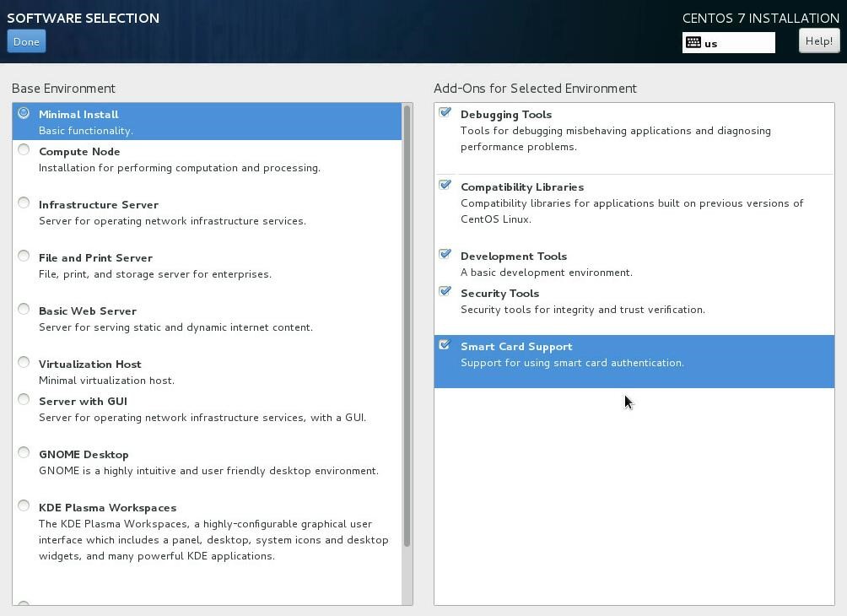The image size is (847, 616).
Task: Disable the Development Tools add-on
Action: pyautogui.click(x=445, y=255)
